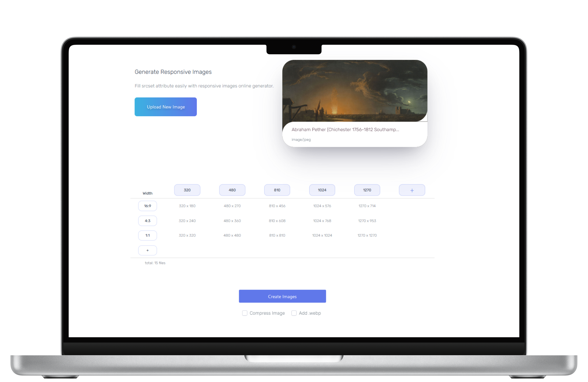The width and height of the screenshot is (588, 382).
Task: Expand the 1024 x 576 image size entry
Action: click(x=322, y=206)
